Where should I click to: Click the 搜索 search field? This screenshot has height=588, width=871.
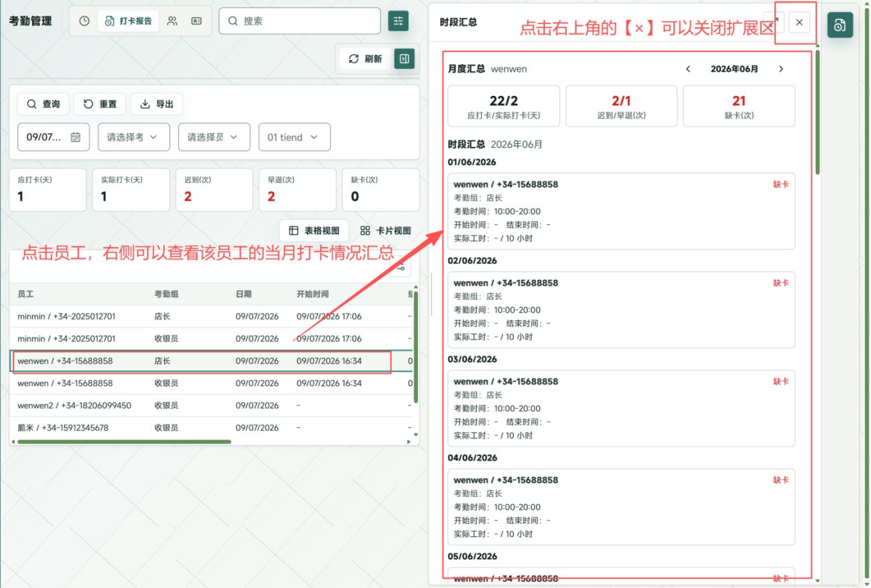pyautogui.click(x=299, y=21)
